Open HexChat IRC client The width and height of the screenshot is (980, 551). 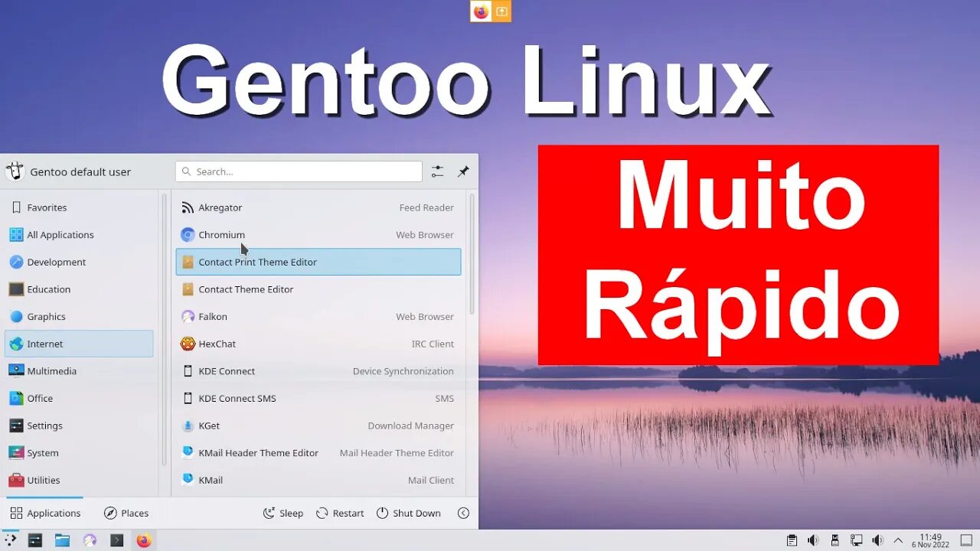[x=318, y=344]
